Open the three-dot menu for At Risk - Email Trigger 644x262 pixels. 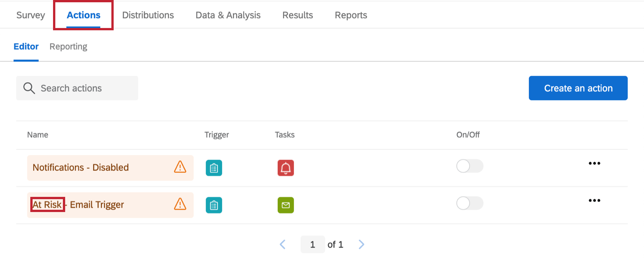tap(594, 200)
